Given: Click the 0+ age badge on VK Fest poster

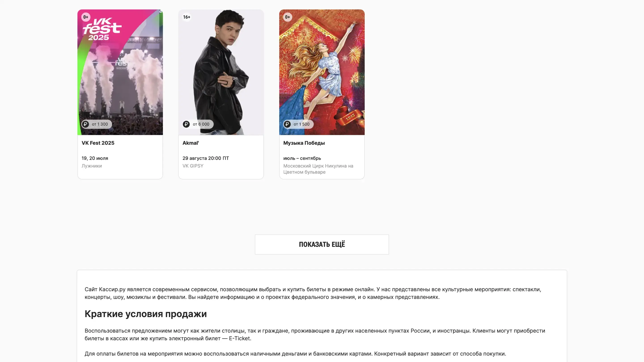Looking at the screenshot, I should [86, 17].
